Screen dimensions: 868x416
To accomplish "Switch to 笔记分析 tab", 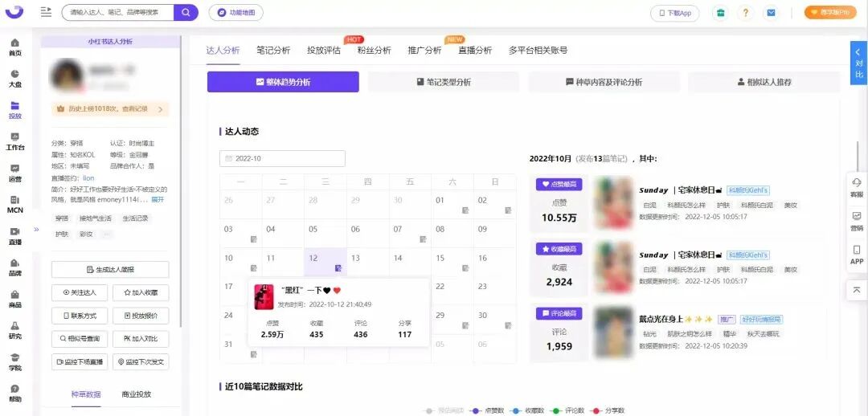I will pyautogui.click(x=273, y=51).
